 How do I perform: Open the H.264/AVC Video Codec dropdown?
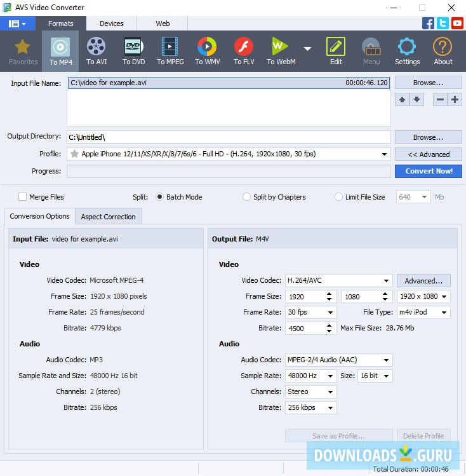tap(338, 280)
